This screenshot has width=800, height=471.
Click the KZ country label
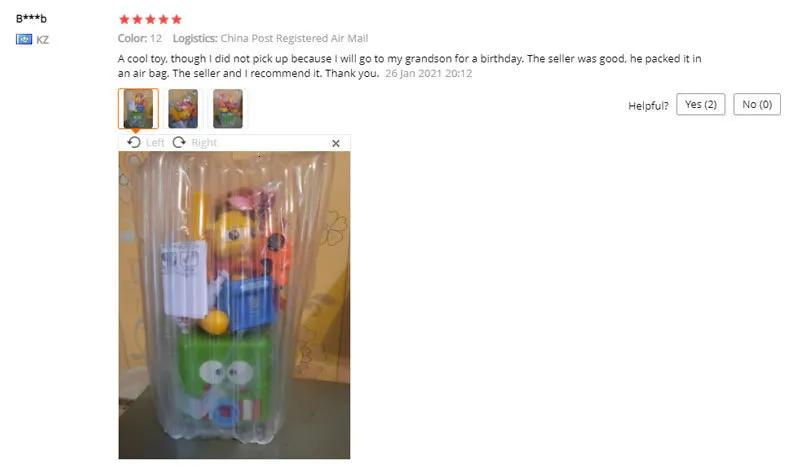click(x=42, y=40)
